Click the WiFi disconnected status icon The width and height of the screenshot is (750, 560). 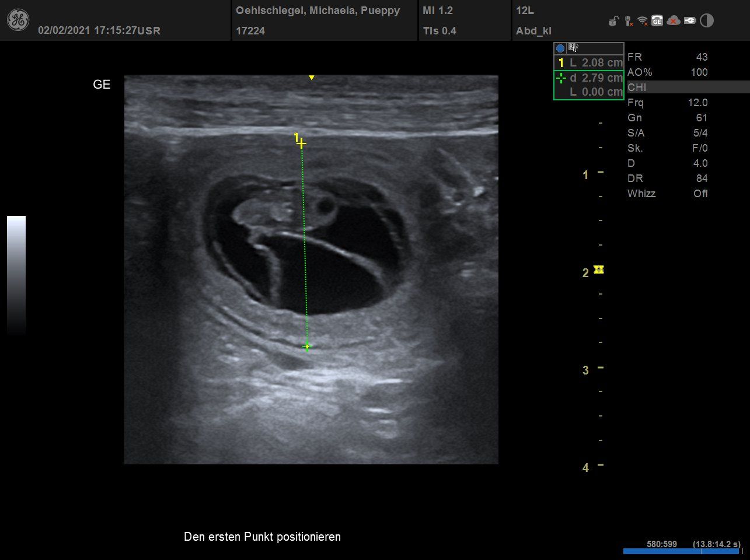pos(643,21)
